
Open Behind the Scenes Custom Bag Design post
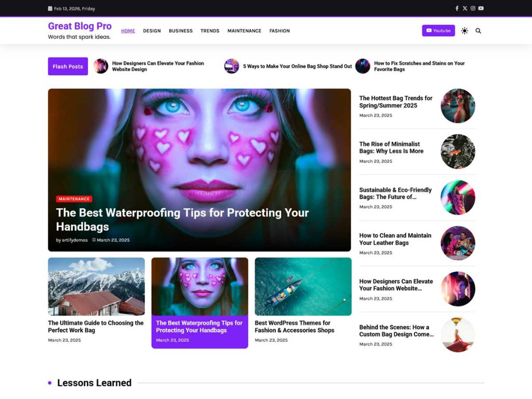click(396, 331)
